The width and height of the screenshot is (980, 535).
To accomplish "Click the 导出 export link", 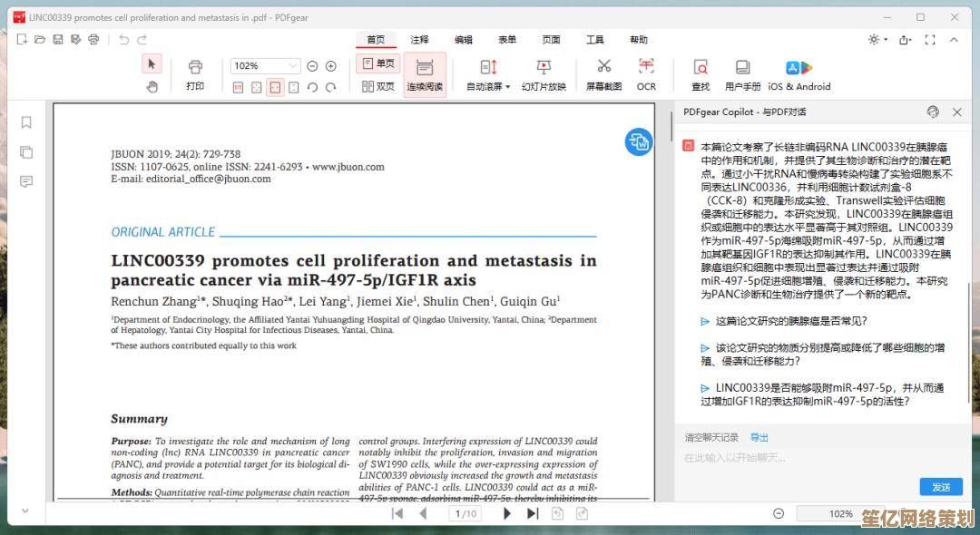I will pos(759,438).
